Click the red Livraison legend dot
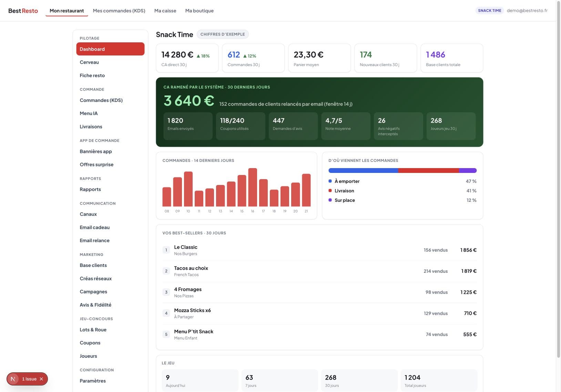This screenshot has height=392, width=561. point(330,190)
